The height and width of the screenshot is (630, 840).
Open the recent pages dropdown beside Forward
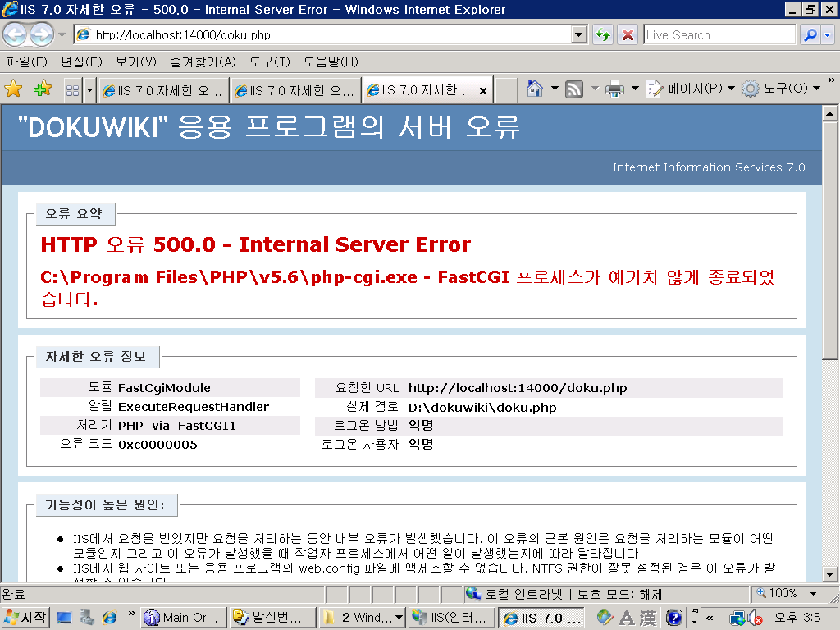coord(62,34)
